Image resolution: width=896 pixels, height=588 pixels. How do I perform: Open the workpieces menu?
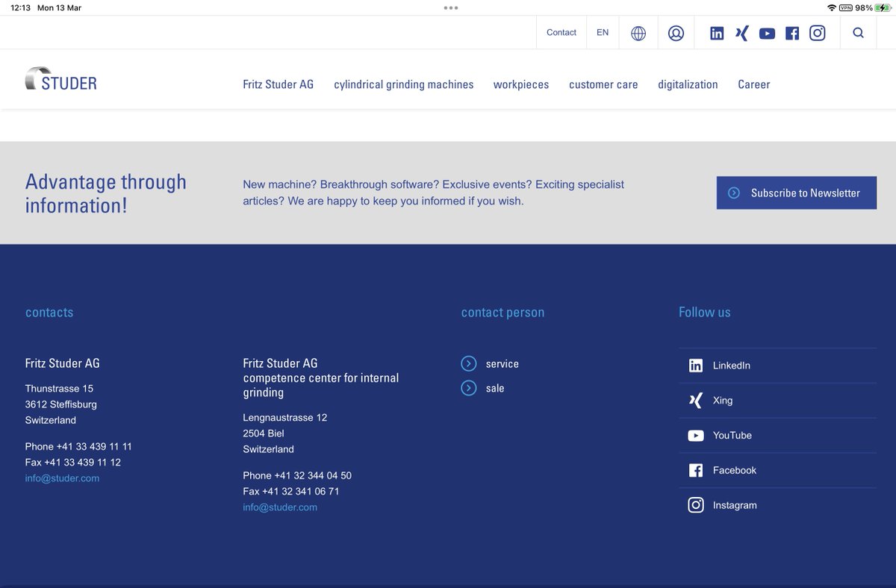click(x=521, y=84)
